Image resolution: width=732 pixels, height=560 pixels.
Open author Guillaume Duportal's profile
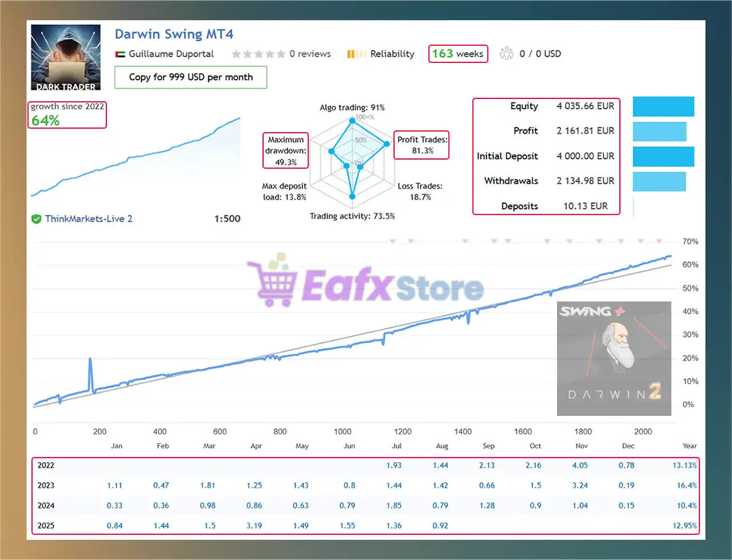pyautogui.click(x=171, y=54)
